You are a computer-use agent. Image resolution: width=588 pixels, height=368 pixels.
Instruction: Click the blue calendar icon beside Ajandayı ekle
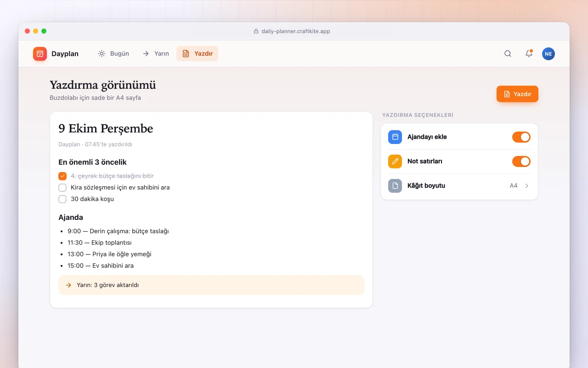tap(395, 137)
